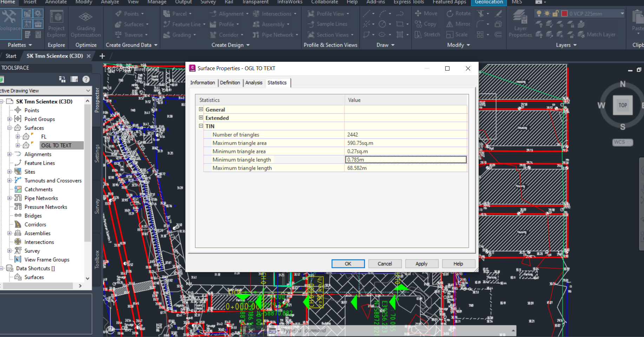Image resolution: width=644 pixels, height=337 pixels.
Task: Switch to the Definition tab
Action: coord(230,82)
